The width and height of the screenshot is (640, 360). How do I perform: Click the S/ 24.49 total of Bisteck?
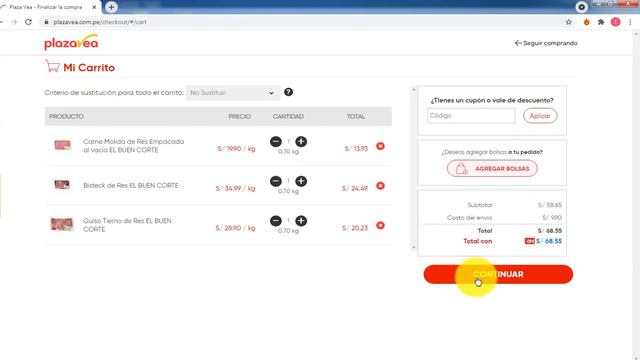coord(355,188)
